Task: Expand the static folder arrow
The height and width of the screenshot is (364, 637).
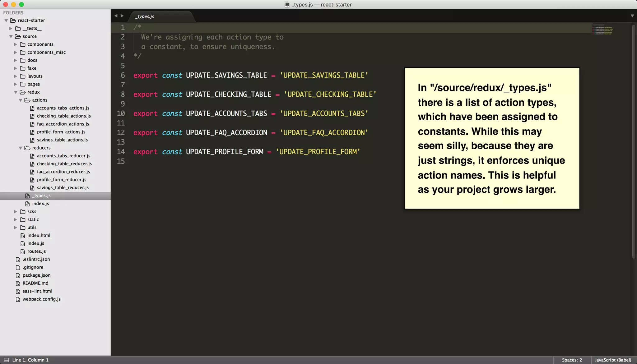Action: [x=15, y=219]
